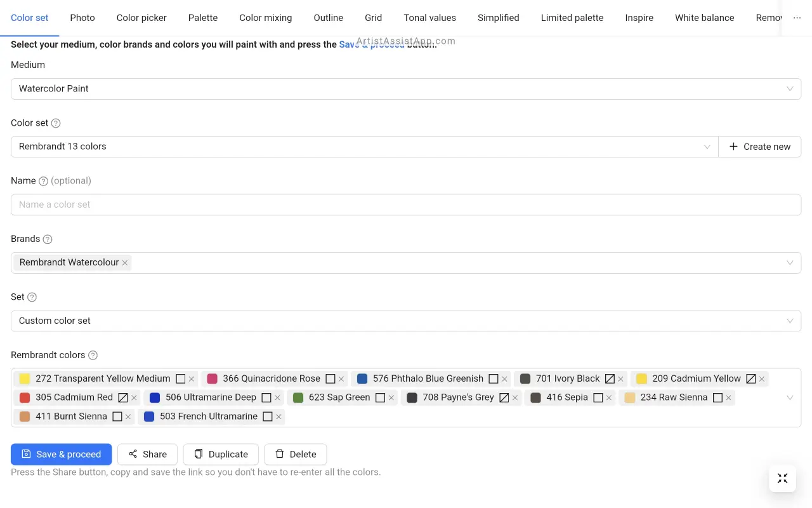Duplicate the current color set
Image resolution: width=812 pixels, height=508 pixels.
pyautogui.click(x=221, y=454)
